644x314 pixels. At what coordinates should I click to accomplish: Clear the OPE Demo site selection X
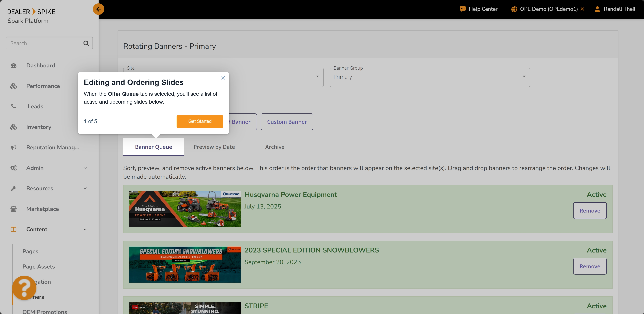click(582, 9)
